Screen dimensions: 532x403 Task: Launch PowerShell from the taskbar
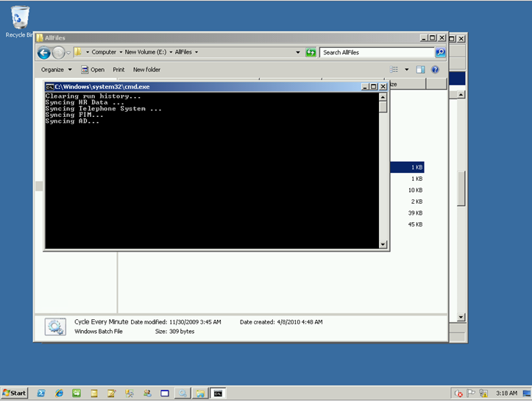pyautogui.click(x=41, y=393)
